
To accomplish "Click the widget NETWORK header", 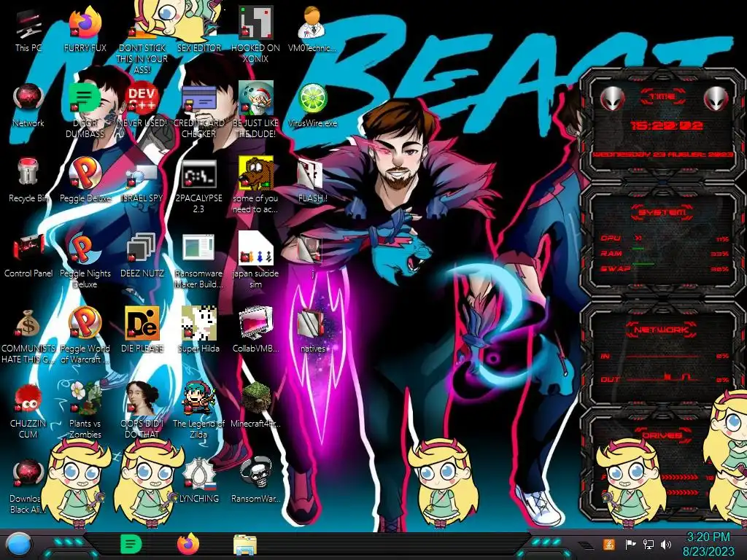I will tap(662, 330).
